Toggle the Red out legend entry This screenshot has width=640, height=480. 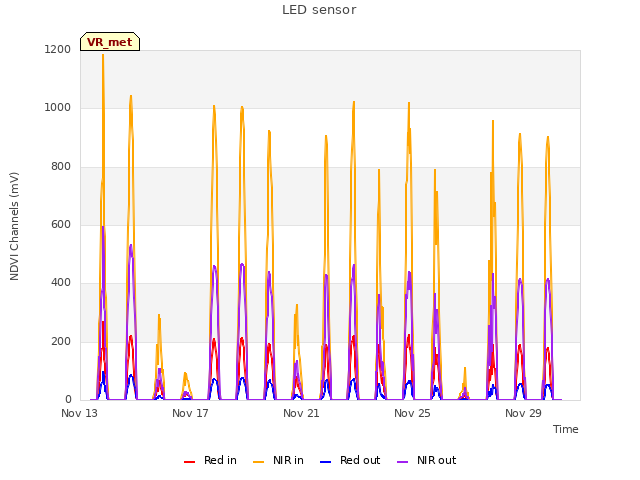(350, 460)
